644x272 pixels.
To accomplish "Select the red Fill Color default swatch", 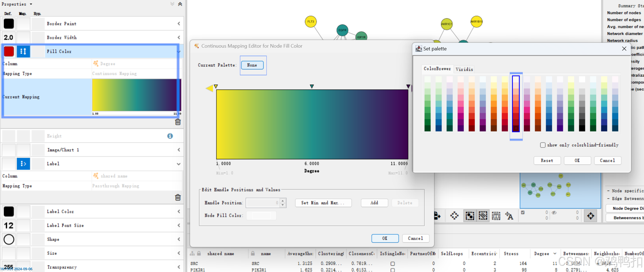I will tap(9, 51).
